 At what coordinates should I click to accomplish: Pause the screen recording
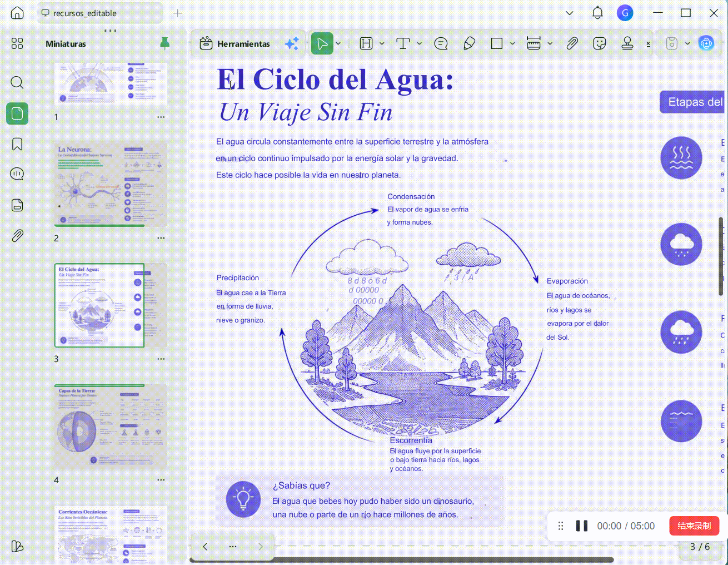(582, 526)
